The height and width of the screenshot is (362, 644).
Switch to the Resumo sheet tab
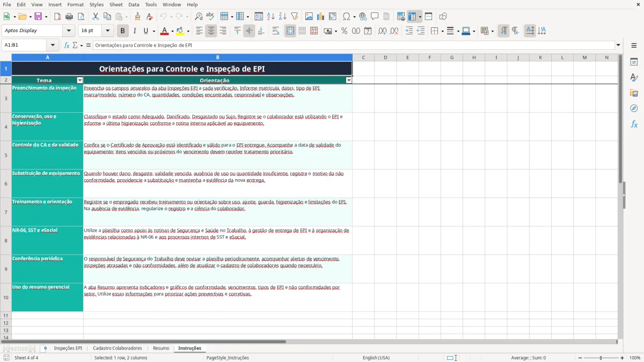tap(161, 349)
